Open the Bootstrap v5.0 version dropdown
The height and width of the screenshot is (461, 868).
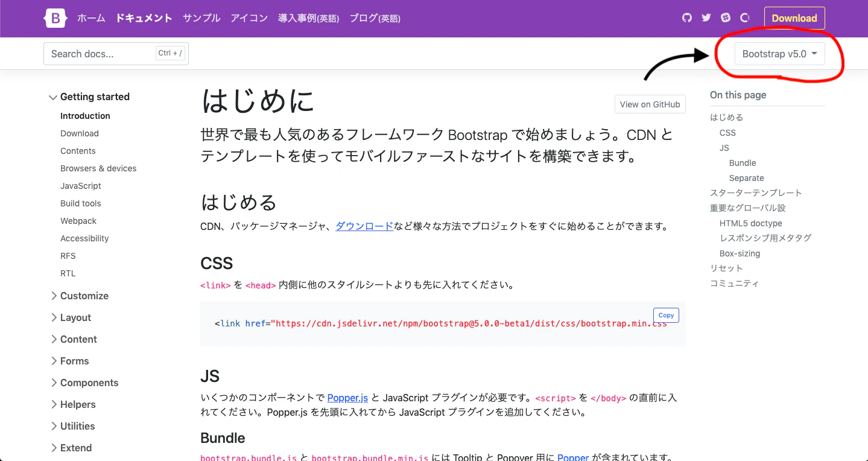[779, 54]
